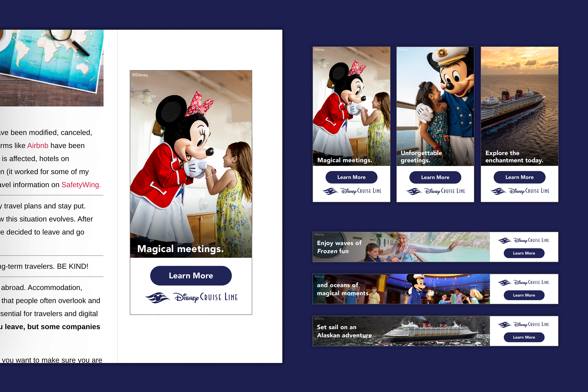
Task: Open the Airbnb link in the article
Action: [38, 145]
